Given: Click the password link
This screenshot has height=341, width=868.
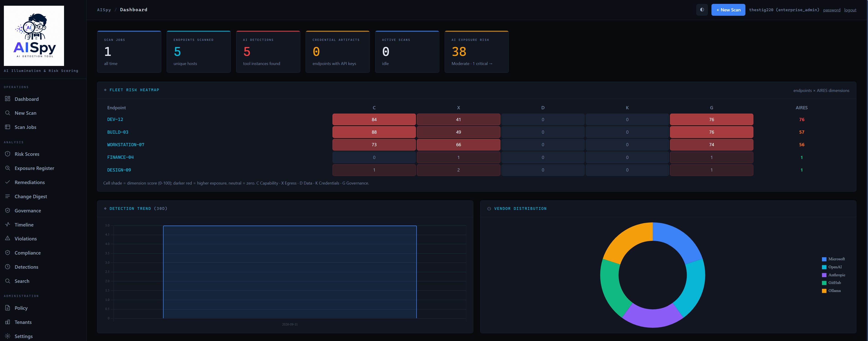Looking at the screenshot, I should click(x=832, y=10).
